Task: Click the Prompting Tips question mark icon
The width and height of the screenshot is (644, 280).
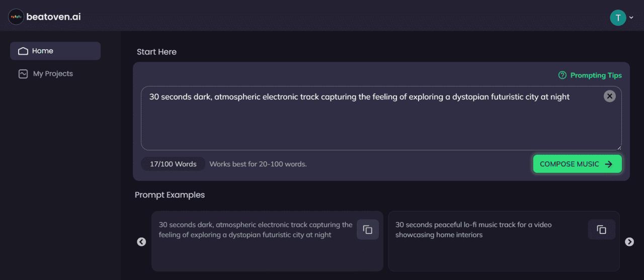Action: 562,75
